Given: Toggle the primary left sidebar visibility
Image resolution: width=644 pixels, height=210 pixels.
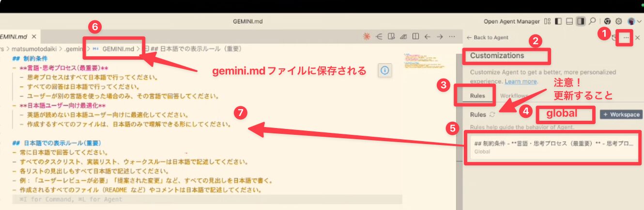Looking at the screenshot, I should [x=558, y=21].
